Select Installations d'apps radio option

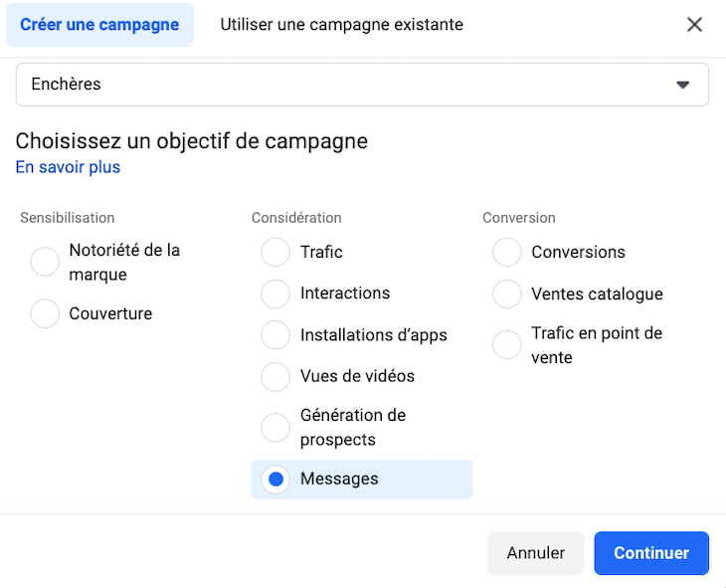tap(275, 335)
